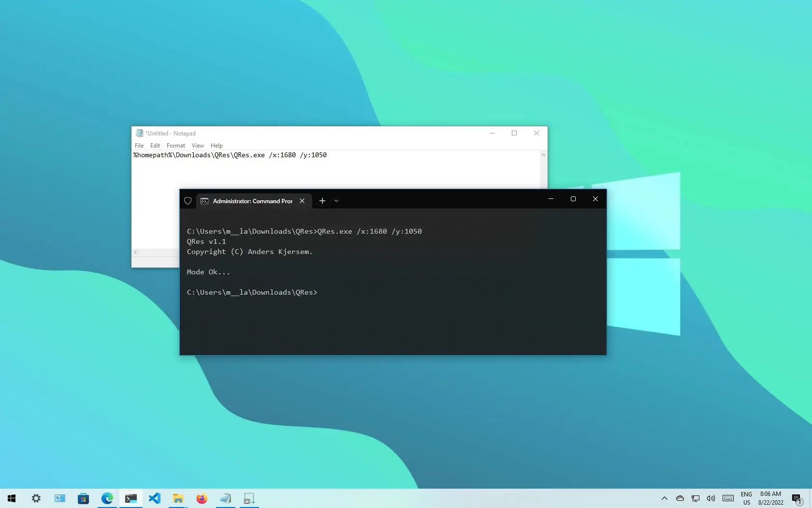Select the Administrator: Command Prompt tab
812x508 pixels.
(251, 201)
